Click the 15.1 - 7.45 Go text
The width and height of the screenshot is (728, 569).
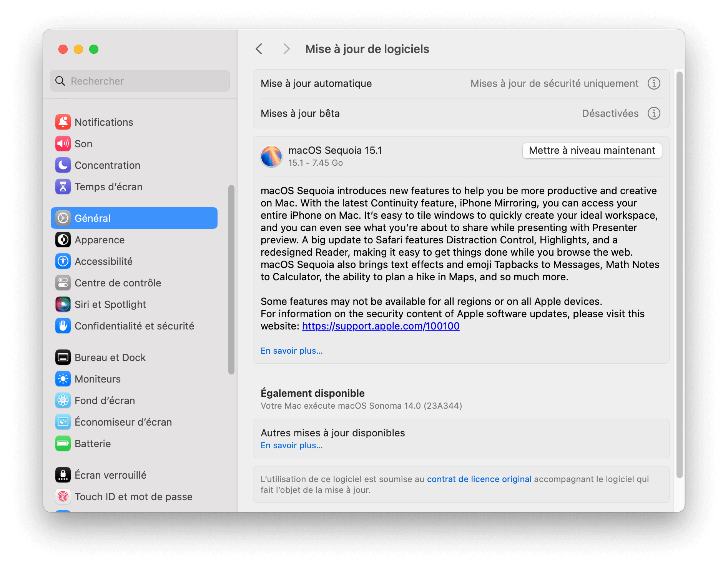316,163
